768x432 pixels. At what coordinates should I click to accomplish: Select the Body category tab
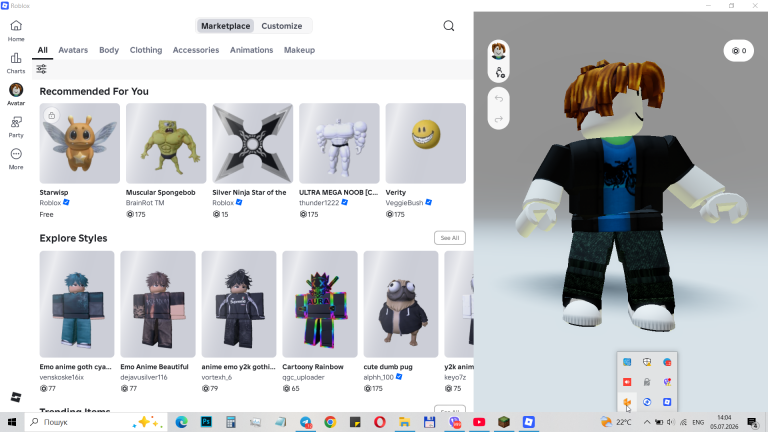pos(109,50)
